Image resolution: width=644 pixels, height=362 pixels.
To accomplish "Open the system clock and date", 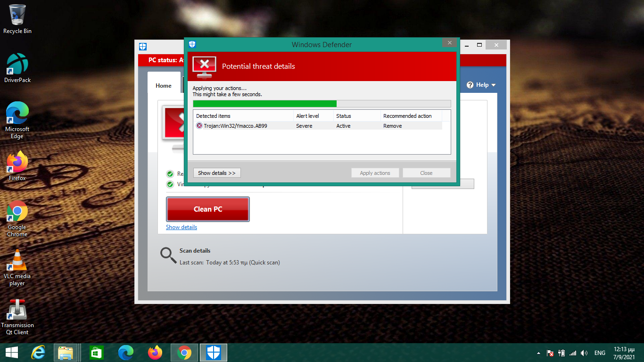I will click(624, 353).
